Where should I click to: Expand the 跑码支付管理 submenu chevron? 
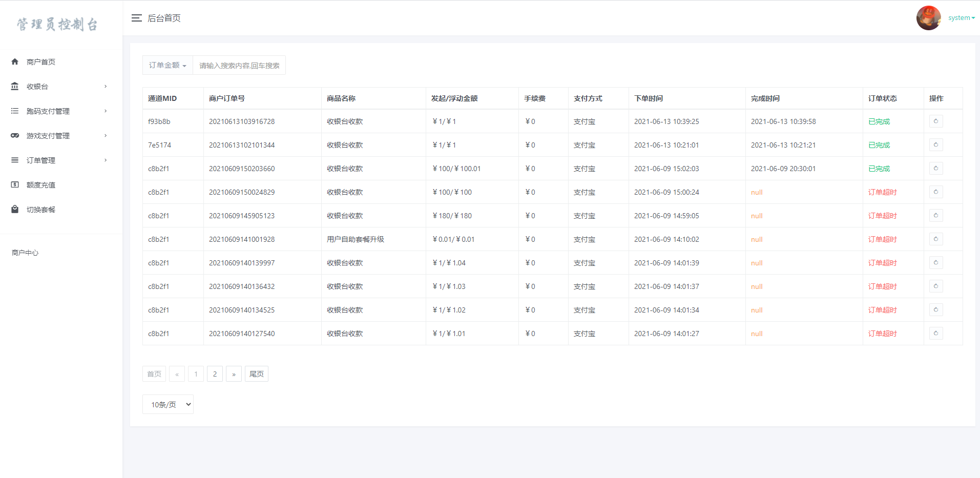coord(106,111)
